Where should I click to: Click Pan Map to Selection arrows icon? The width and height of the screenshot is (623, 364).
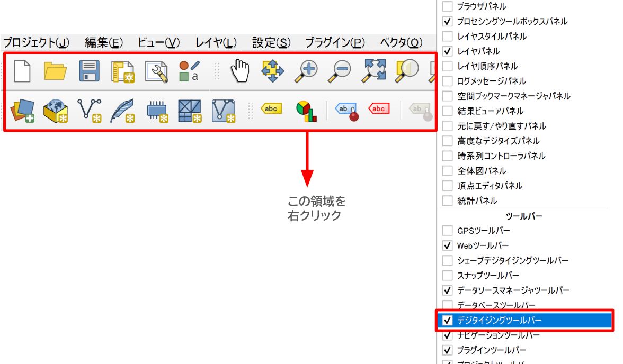(272, 71)
